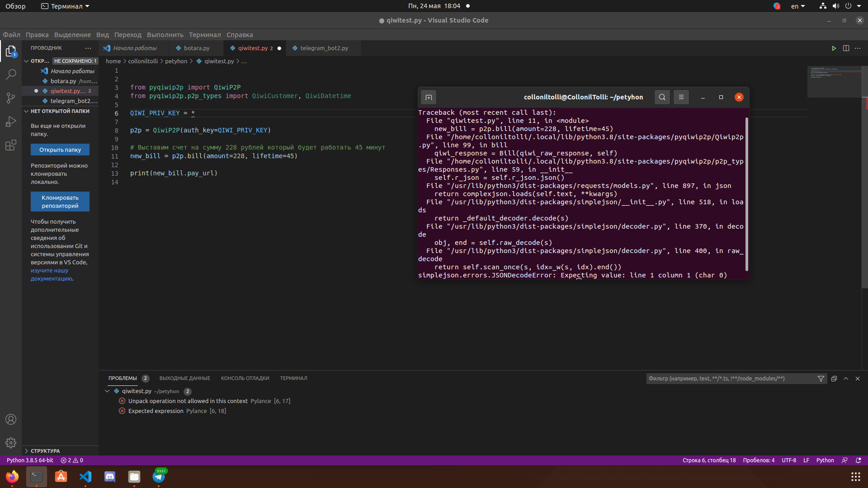Click the Открыть папку button

point(60,150)
